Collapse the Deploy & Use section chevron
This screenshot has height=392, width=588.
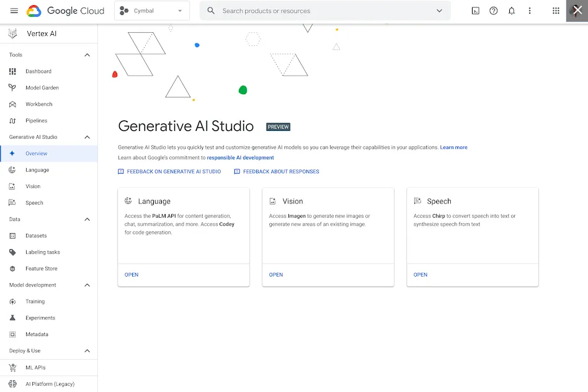tap(87, 351)
